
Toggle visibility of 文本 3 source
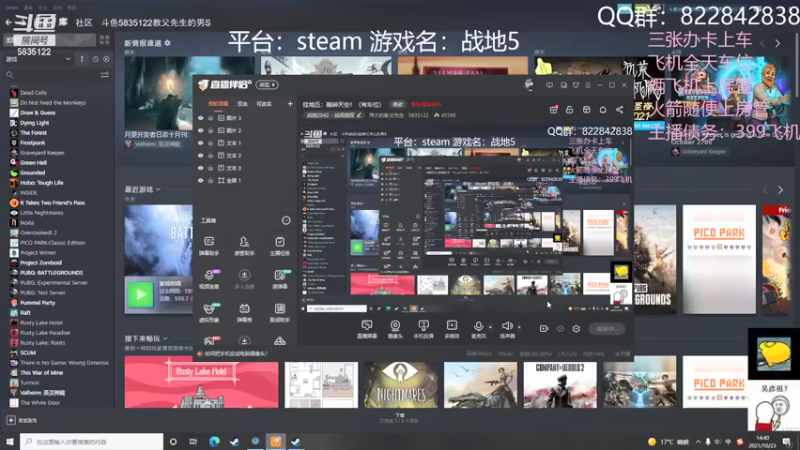point(201,168)
